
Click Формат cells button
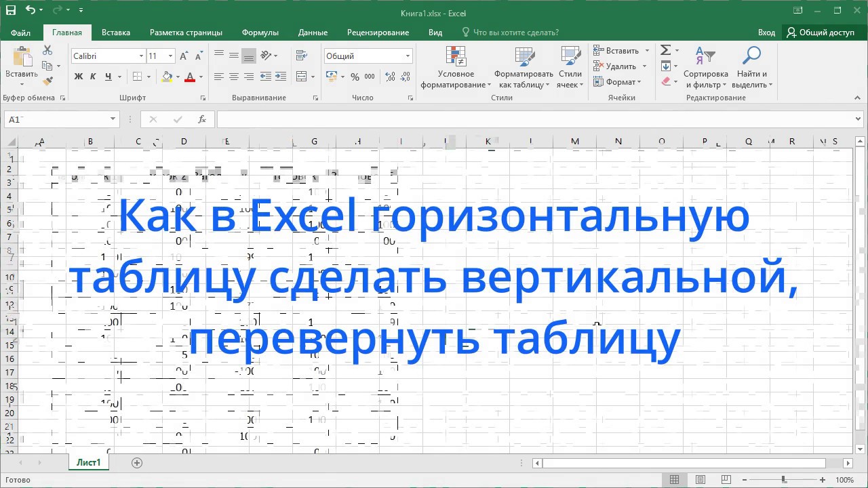click(x=617, y=82)
